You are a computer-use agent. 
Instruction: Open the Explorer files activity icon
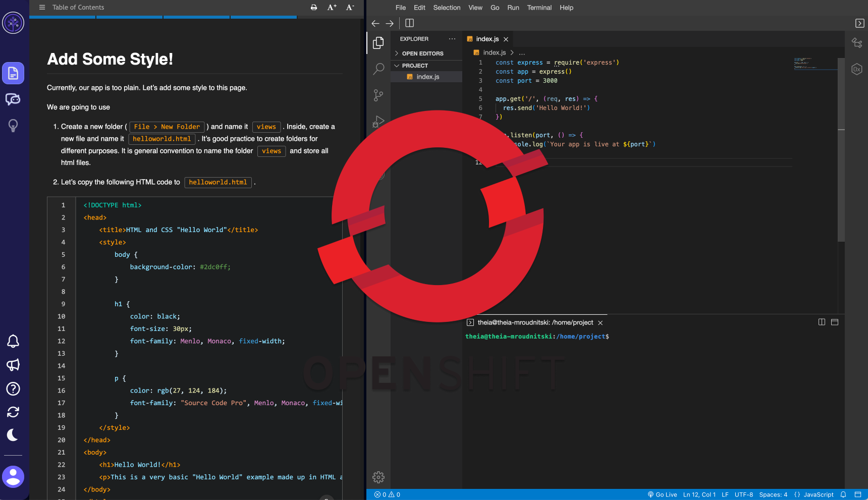378,43
